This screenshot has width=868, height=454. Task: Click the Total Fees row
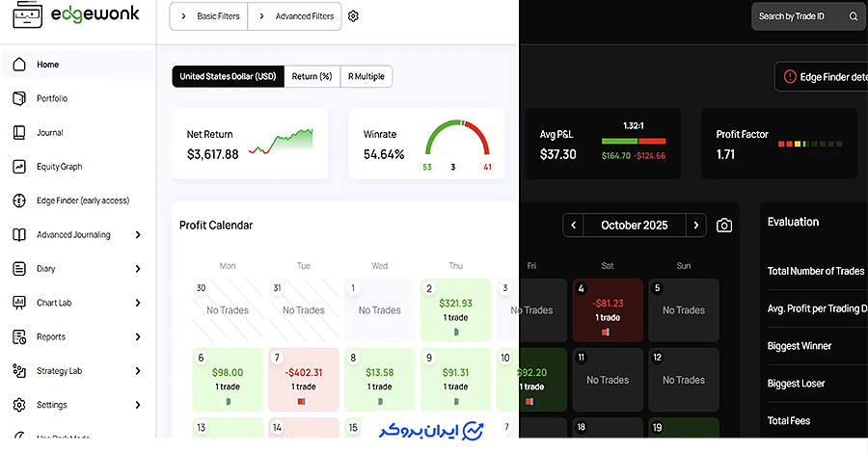coord(817,421)
